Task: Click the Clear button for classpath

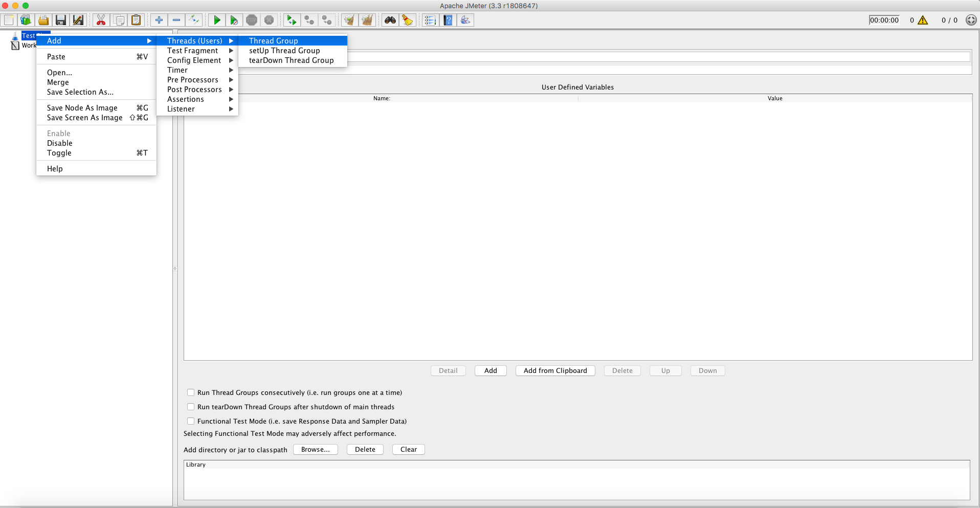Action: (409, 449)
